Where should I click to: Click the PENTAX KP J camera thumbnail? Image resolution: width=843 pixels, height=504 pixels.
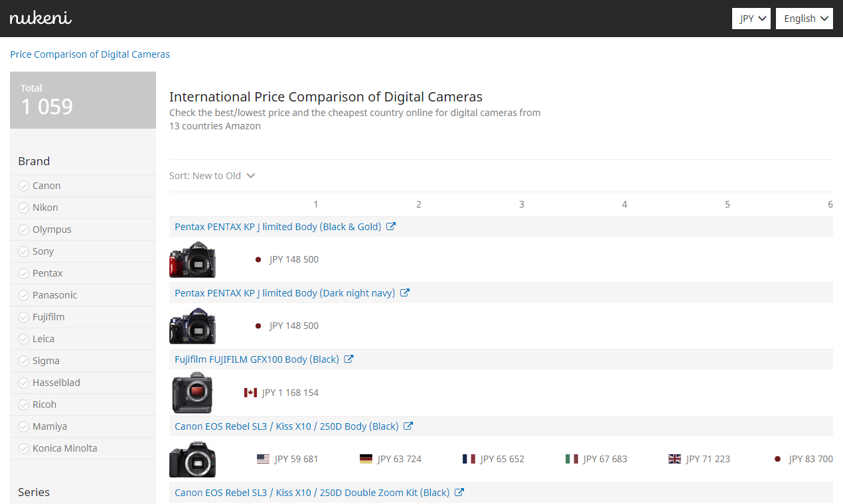192,259
